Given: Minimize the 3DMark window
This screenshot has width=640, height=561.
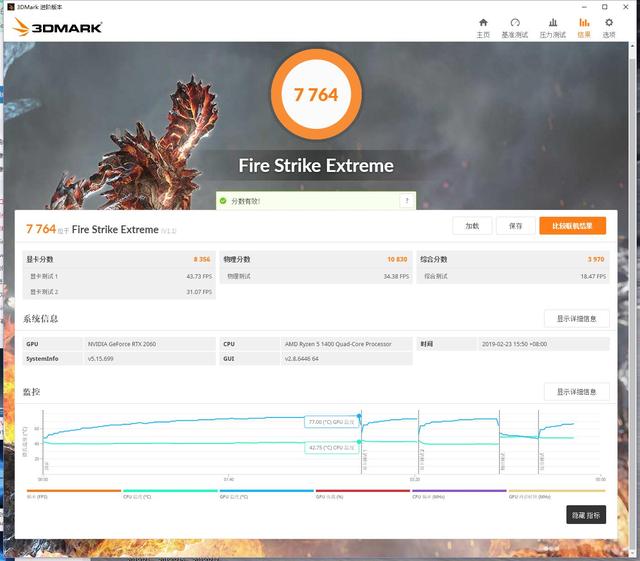Looking at the screenshot, I should 584,7.
